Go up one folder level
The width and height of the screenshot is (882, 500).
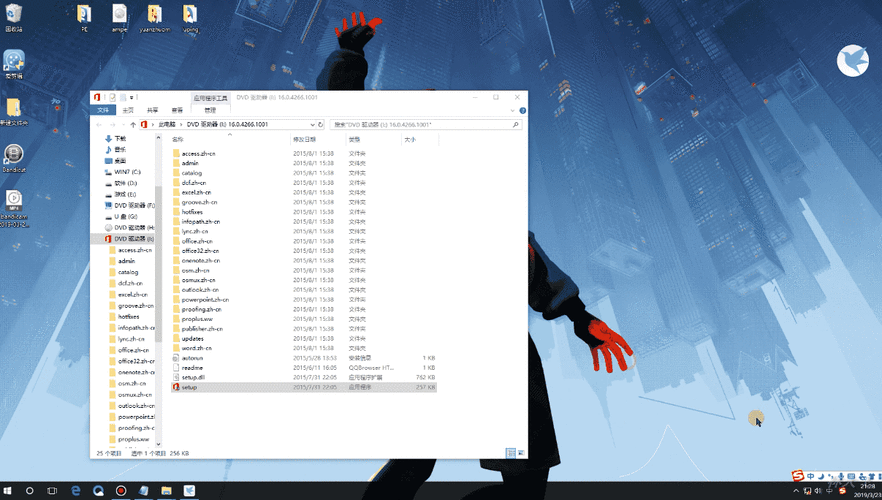(133, 124)
